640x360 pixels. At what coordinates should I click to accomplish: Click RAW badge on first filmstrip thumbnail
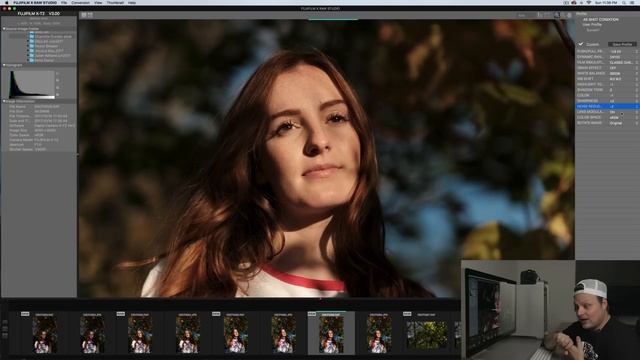[x=25, y=314]
